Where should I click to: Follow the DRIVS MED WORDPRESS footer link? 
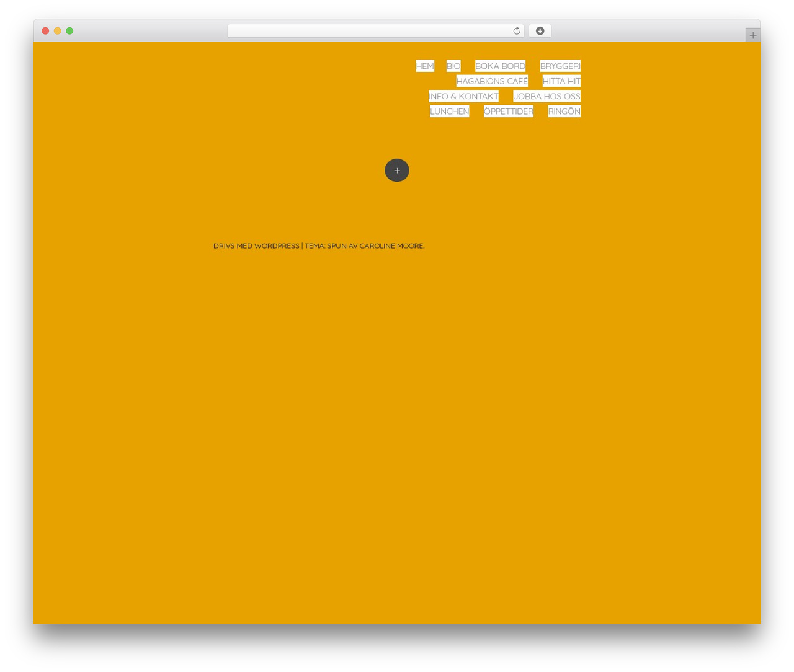(256, 246)
